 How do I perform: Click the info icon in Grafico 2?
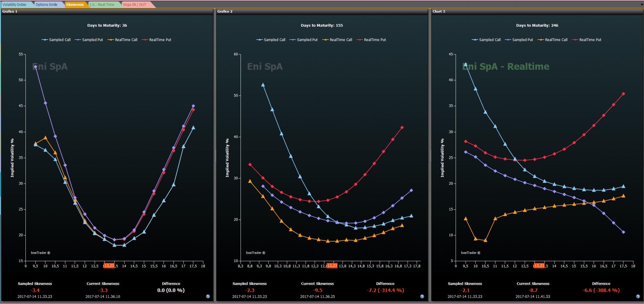pyautogui.click(x=422, y=296)
